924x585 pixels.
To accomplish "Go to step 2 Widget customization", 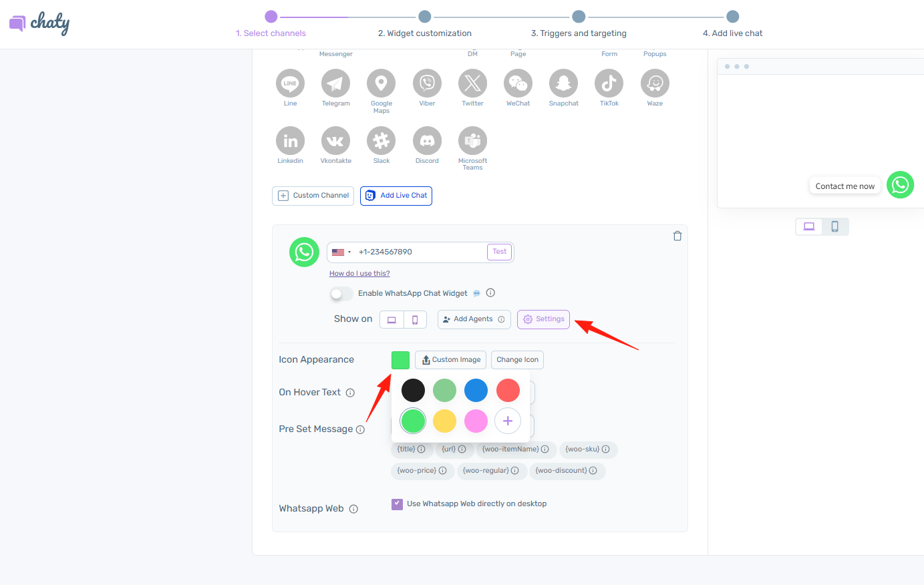I will click(425, 23).
